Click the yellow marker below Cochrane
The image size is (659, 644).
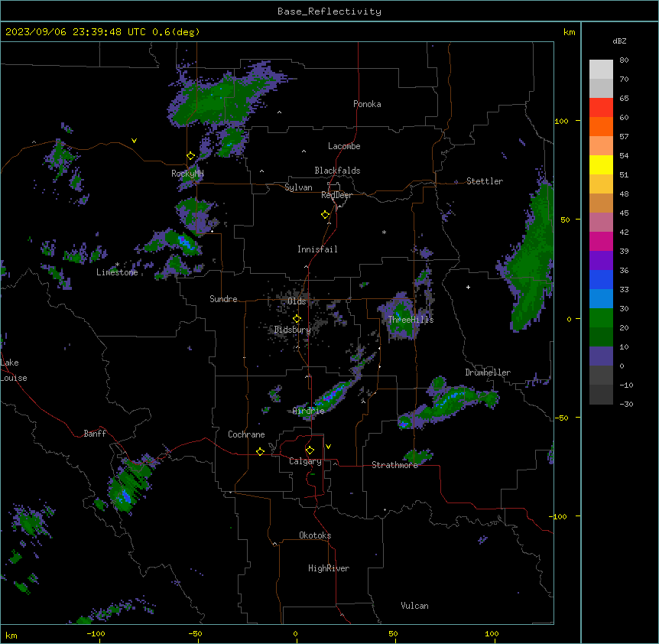point(260,451)
